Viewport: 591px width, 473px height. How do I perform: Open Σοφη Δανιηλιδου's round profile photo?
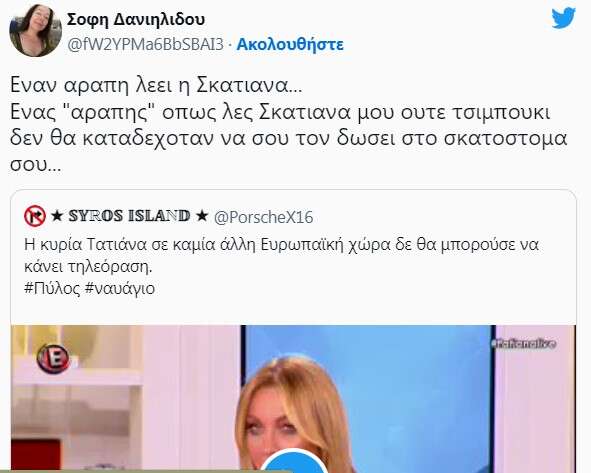click(35, 31)
